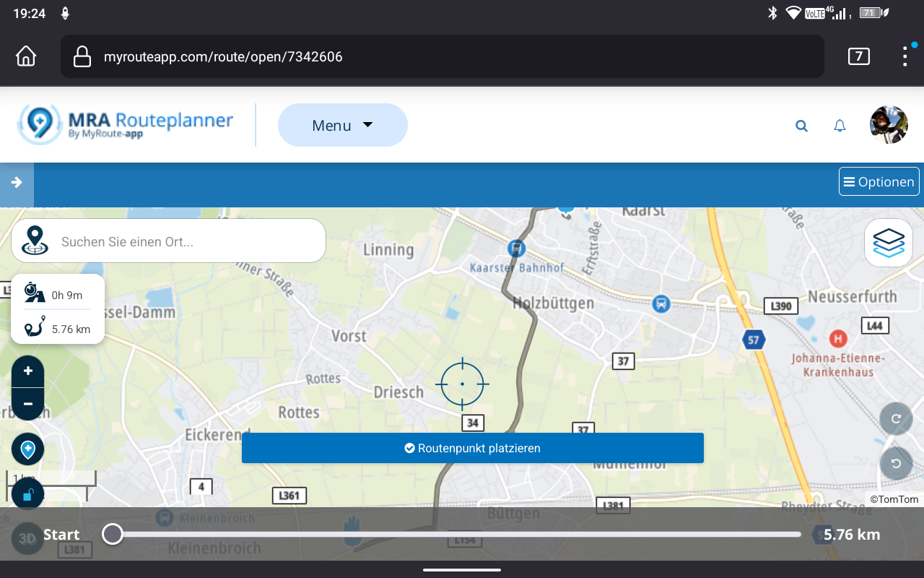The image size is (924, 578).
Task: Click the Johanna-Etienne-Krankenhaus hospital marker
Action: pyautogui.click(x=838, y=337)
